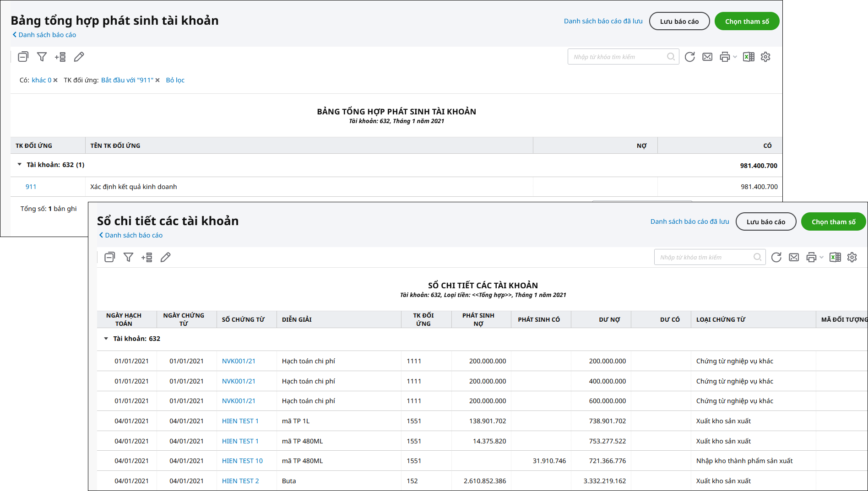
Task: Open print options dropdown in bottom toolbar
Action: [821, 257]
